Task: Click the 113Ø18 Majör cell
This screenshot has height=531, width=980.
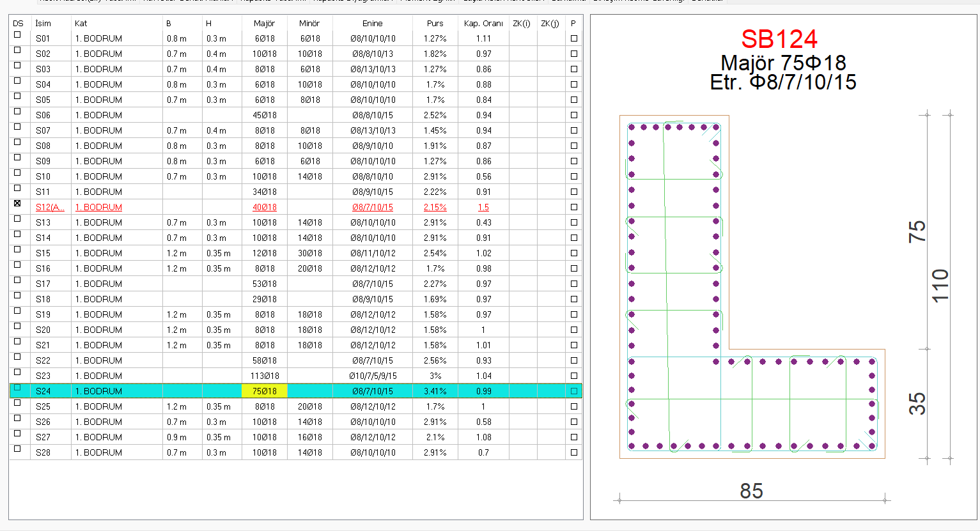Action: [x=265, y=376]
